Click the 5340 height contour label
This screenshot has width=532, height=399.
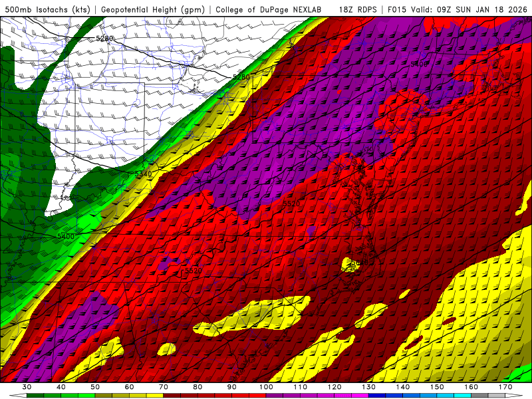pyautogui.click(x=143, y=174)
